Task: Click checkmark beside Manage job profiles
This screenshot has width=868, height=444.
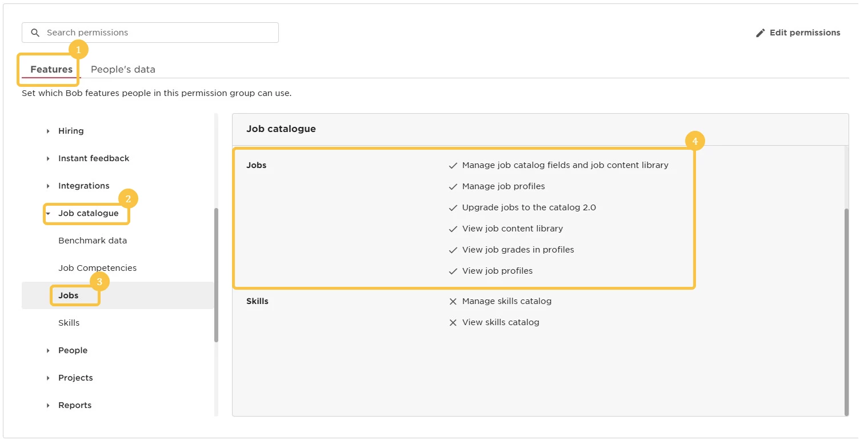Action: 453,186
